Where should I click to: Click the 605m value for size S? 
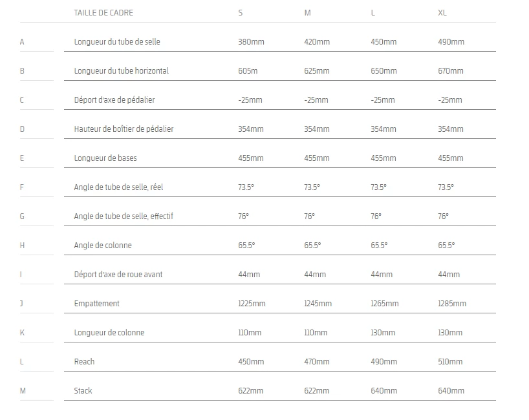(x=248, y=71)
